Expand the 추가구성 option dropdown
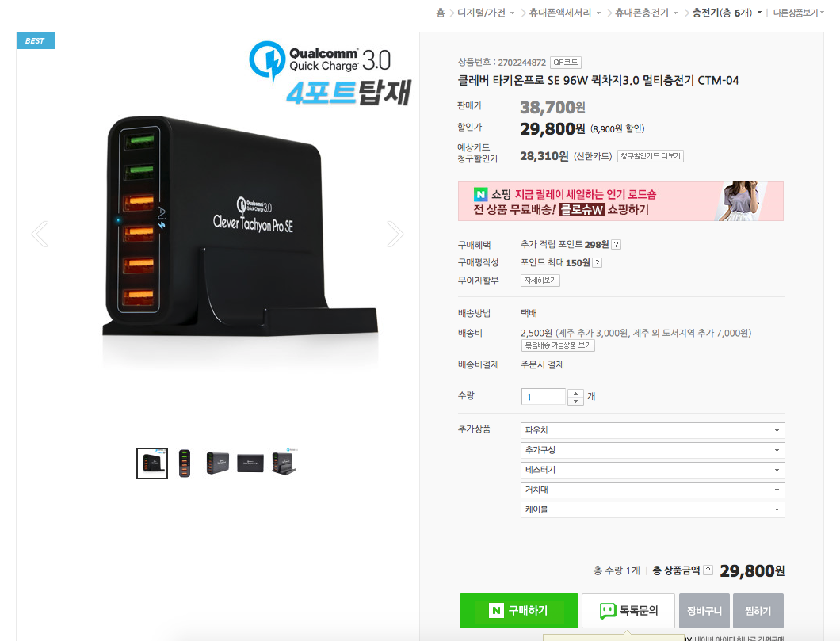 (x=652, y=450)
